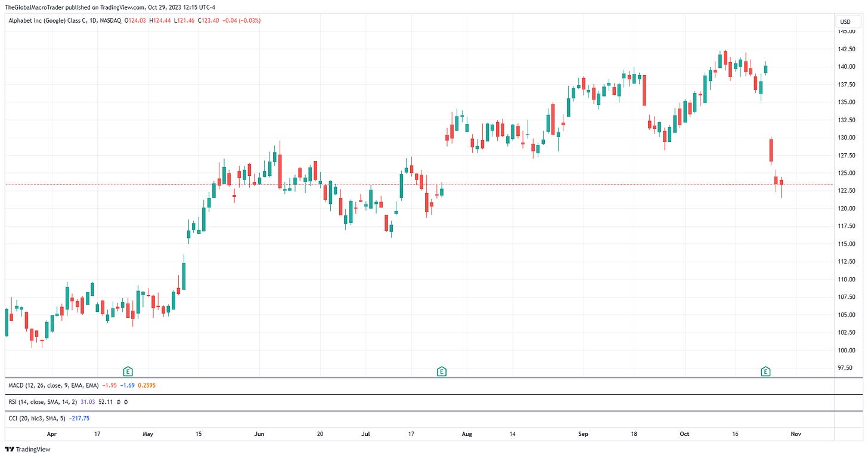Click the Alphabet Inc (Google) Class C symbol title
The width and height of the screenshot is (868, 458).
point(48,20)
